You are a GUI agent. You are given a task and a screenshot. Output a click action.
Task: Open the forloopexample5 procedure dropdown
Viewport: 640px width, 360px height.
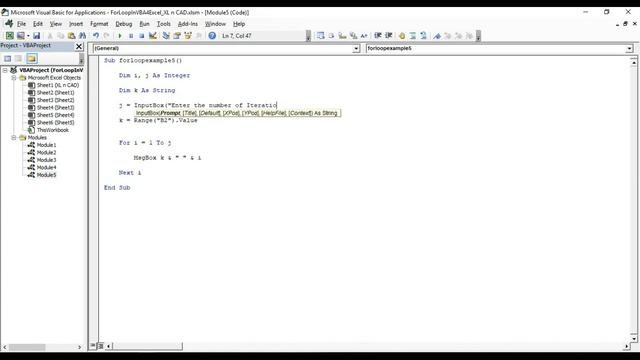pos(629,49)
